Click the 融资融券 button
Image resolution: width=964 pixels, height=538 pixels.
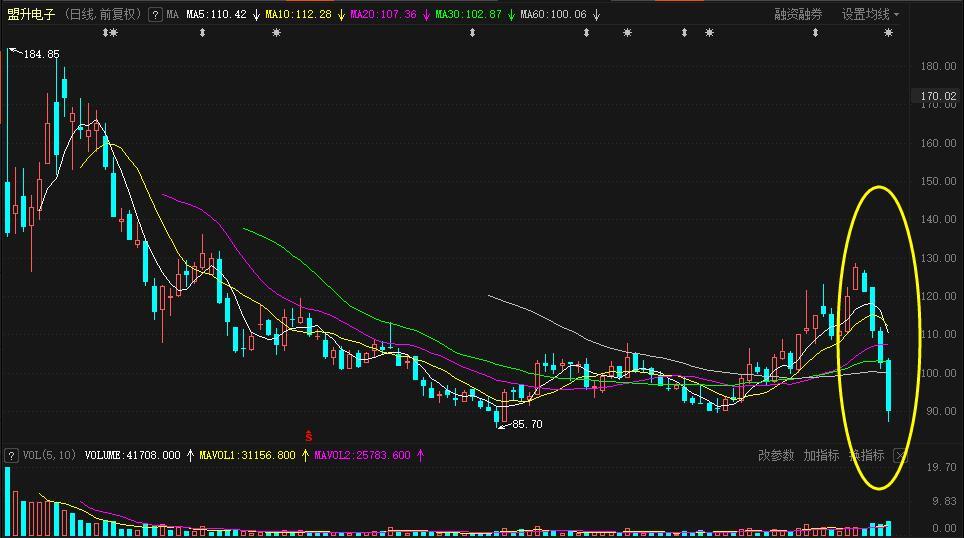(x=798, y=15)
